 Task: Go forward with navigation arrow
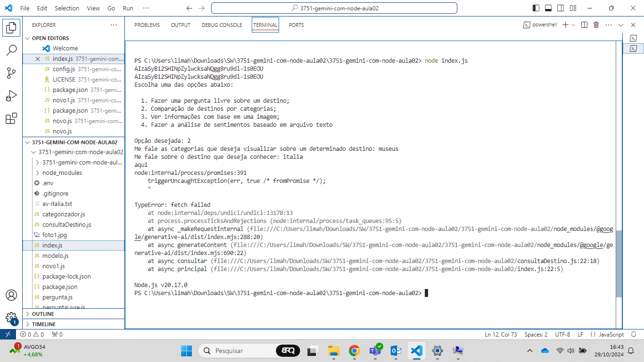202,8
